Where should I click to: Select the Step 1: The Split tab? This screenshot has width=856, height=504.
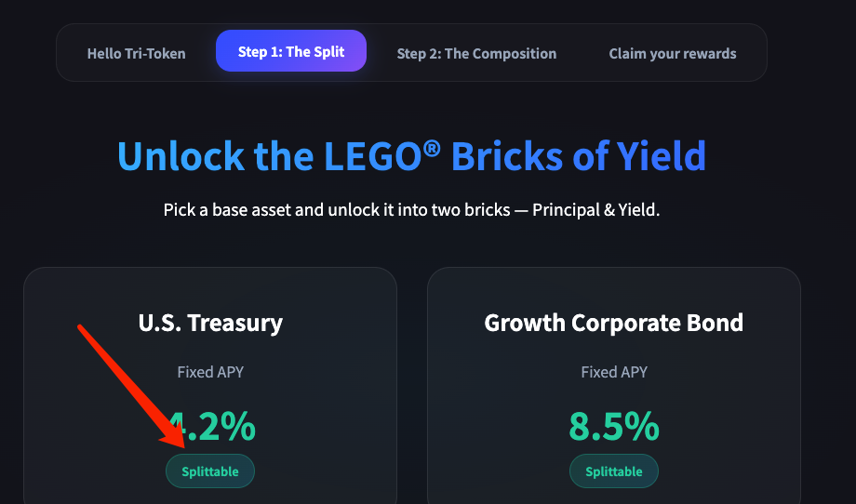[x=291, y=51]
